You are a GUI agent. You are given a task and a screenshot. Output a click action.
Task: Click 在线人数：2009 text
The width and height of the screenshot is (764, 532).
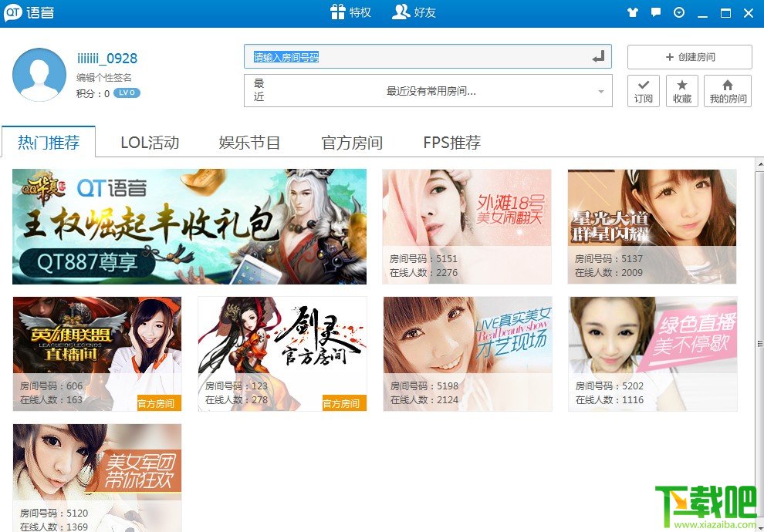(609, 273)
